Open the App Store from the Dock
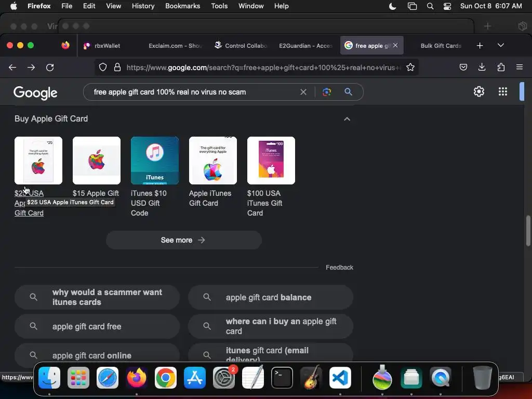Image resolution: width=532 pixels, height=399 pixels. [195, 378]
